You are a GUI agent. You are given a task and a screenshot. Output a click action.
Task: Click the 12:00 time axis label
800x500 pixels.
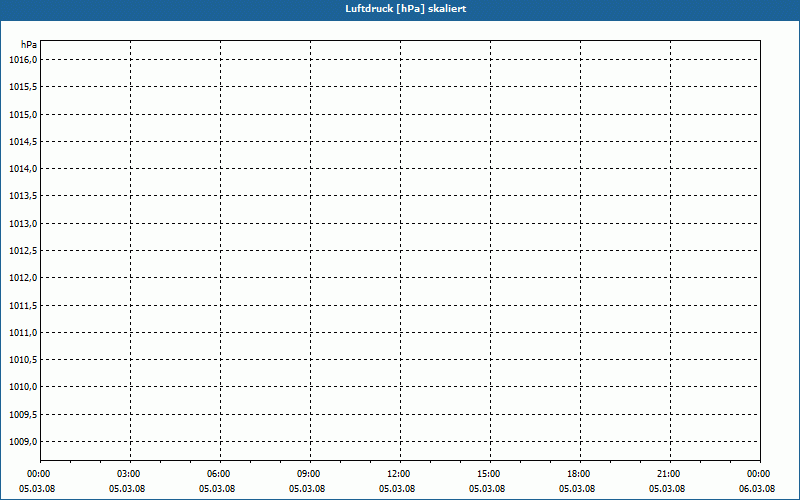click(x=398, y=474)
